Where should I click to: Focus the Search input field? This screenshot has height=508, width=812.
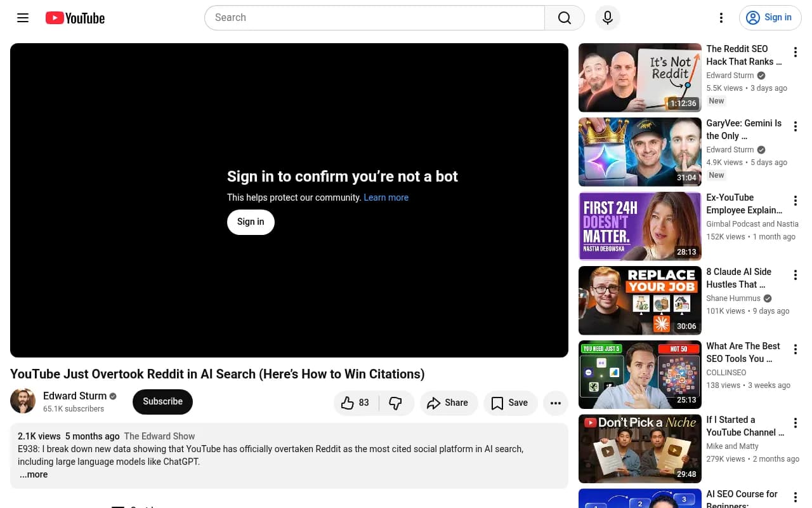(374, 18)
